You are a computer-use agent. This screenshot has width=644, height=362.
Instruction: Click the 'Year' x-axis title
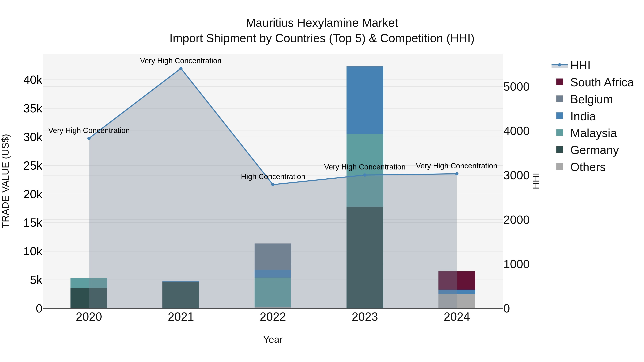pos(273,340)
